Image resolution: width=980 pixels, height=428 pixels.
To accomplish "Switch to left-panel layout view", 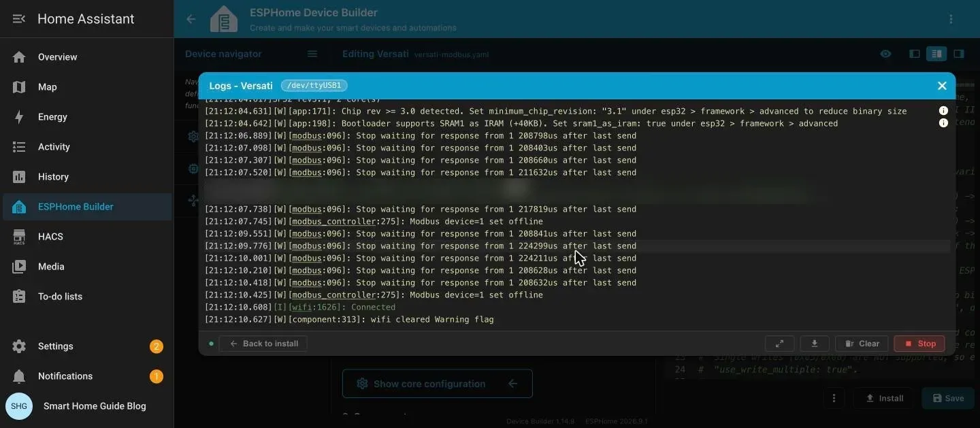I will coord(915,54).
